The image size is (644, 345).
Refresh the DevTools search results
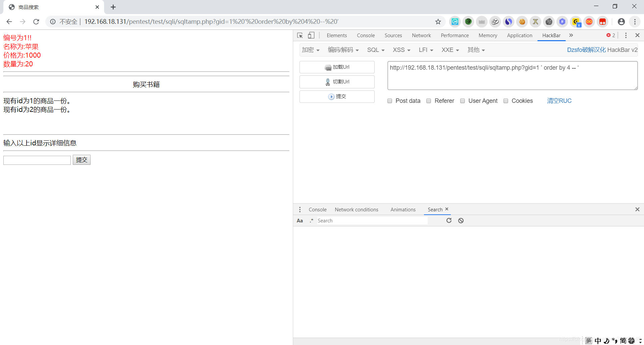tap(449, 220)
